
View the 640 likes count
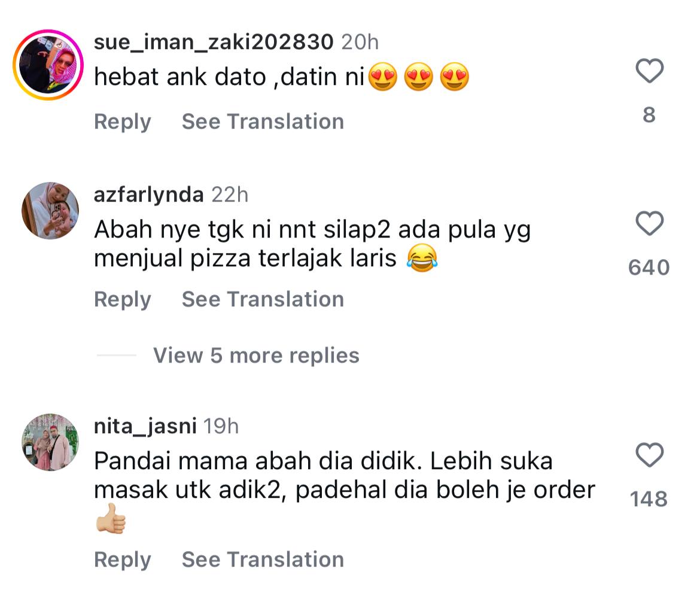(x=649, y=267)
